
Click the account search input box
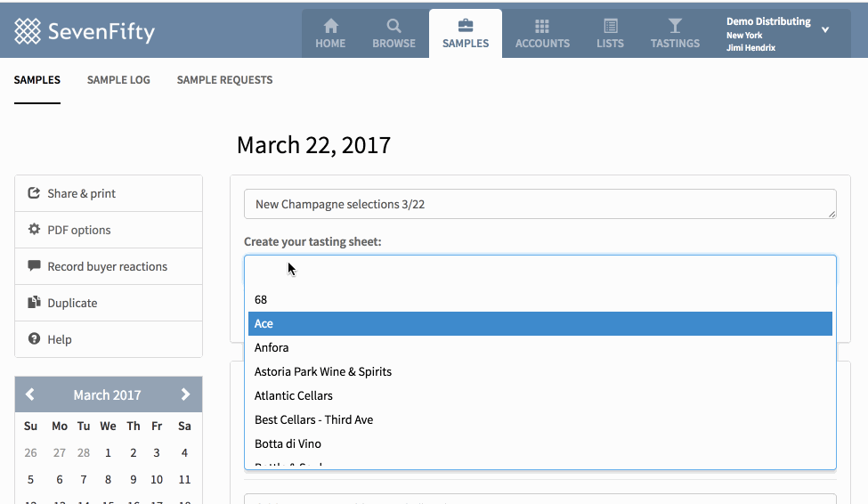point(539,269)
